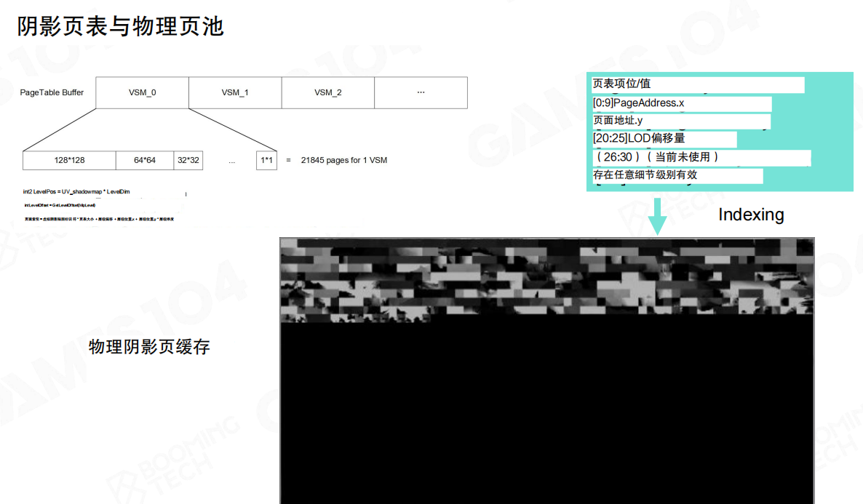
Task: Select the [20:25]LOD偏移量 entry
Action: pos(664,138)
